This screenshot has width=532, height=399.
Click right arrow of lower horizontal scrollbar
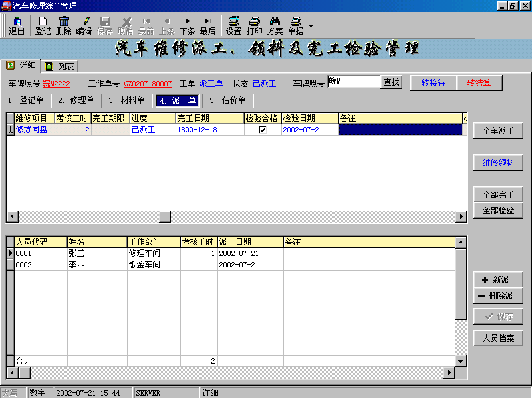point(449,373)
